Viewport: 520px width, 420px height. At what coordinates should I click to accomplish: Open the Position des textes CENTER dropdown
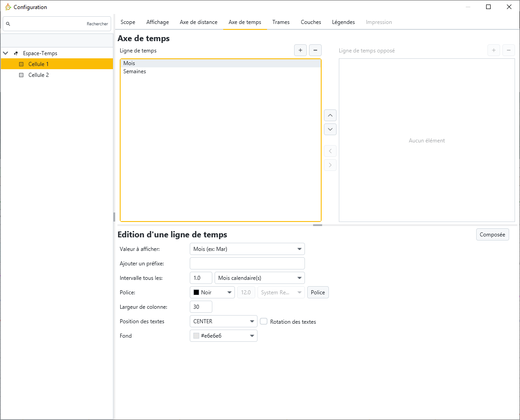click(x=223, y=321)
